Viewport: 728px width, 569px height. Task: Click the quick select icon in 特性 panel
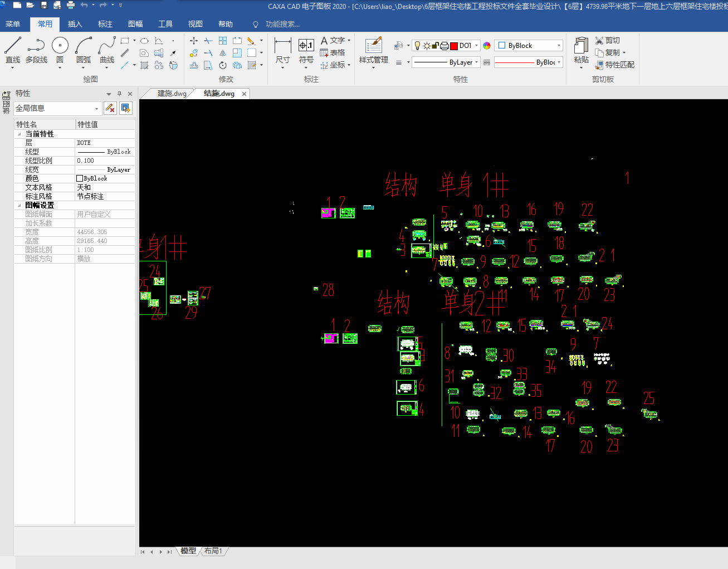tap(126, 108)
